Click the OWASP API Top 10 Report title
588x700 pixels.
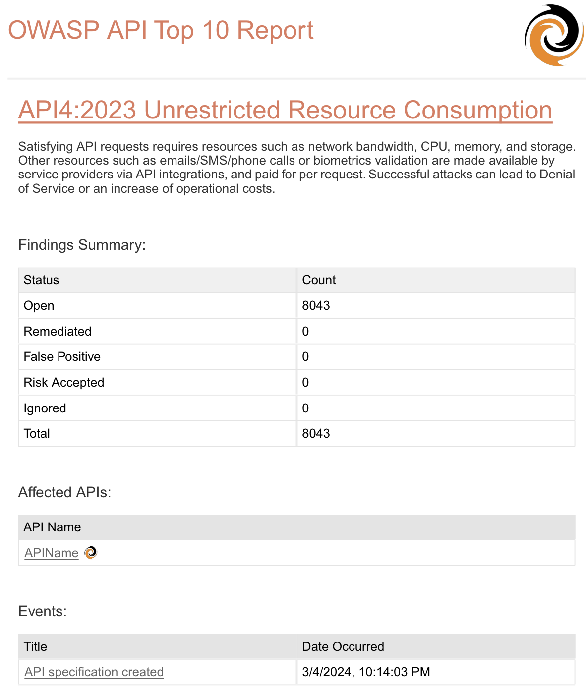coord(161,30)
